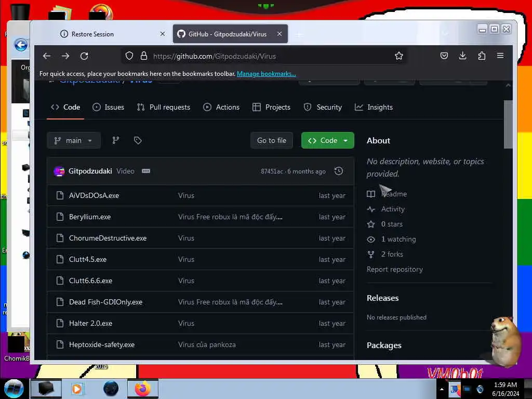Open the Code repository tab

pyautogui.click(x=65, y=107)
